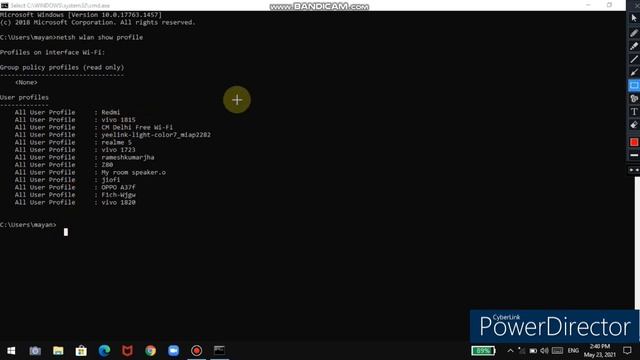Open the touch keyboard tray icon

click(x=558, y=351)
